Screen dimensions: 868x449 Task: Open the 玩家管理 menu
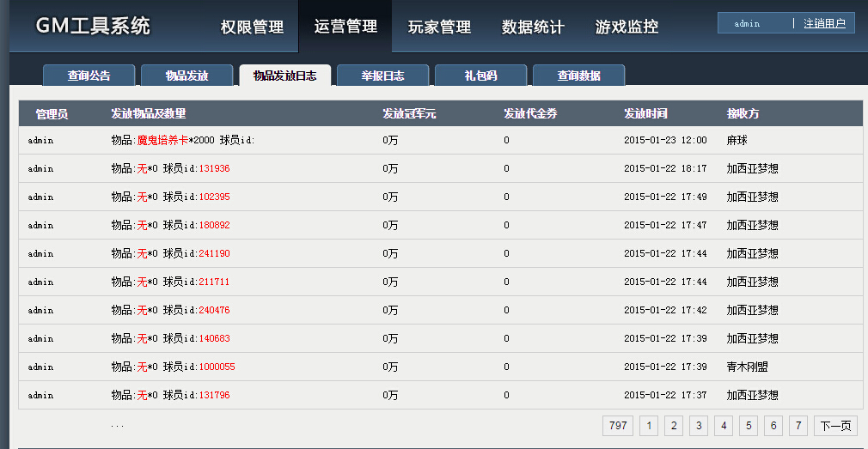439,27
